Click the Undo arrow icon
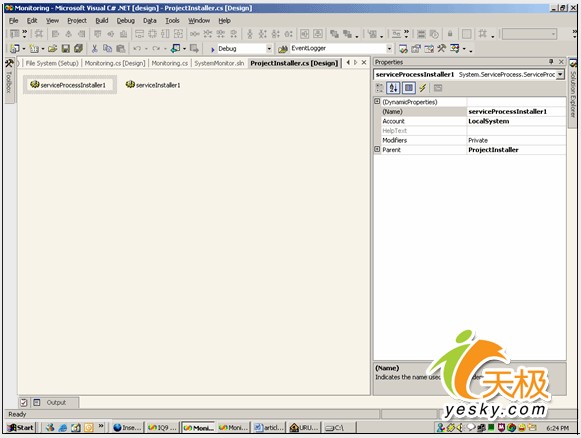 [137, 49]
